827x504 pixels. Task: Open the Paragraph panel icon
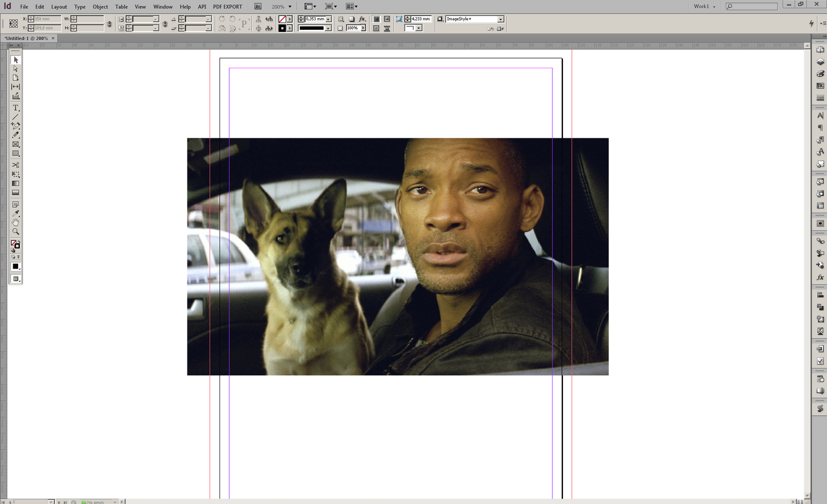820,127
